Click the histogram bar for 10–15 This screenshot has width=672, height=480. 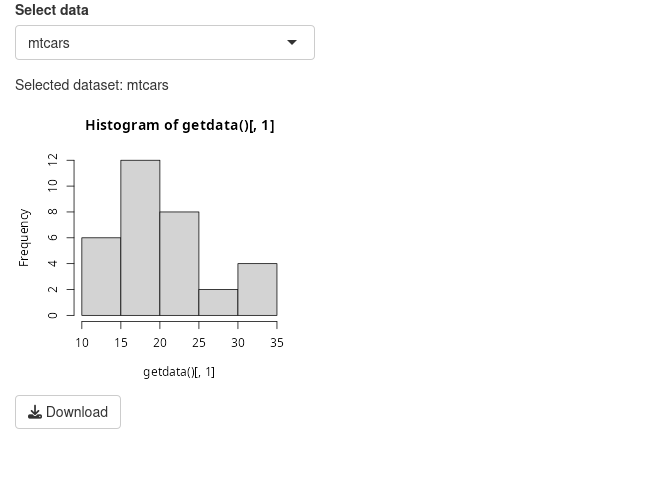pos(101,276)
